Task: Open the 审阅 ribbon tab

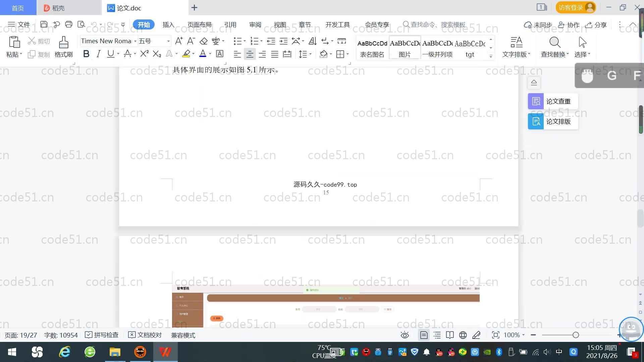Action: click(x=255, y=24)
